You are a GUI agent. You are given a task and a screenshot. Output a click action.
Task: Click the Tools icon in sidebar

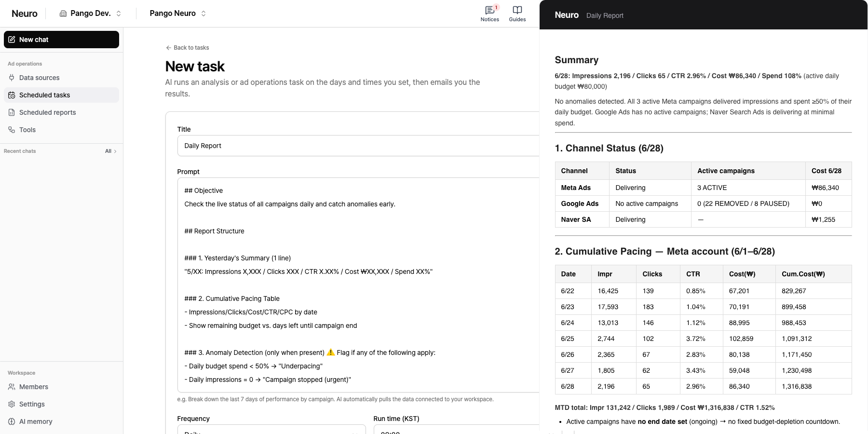(12, 130)
